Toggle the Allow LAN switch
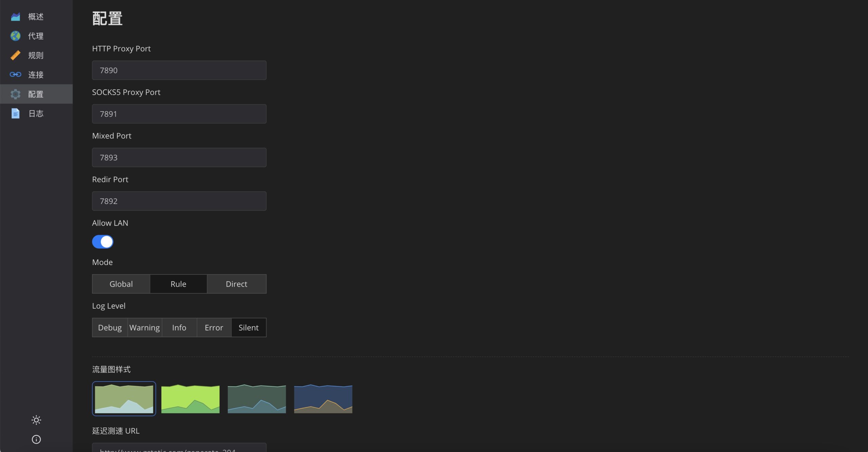 103,242
